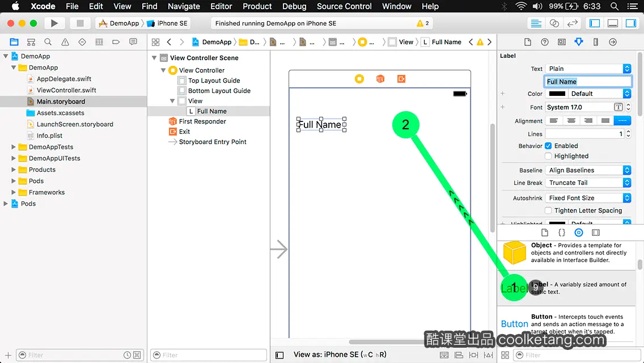Open the iPhone SE device selector
The height and width of the screenshot is (363, 644).
click(x=168, y=23)
